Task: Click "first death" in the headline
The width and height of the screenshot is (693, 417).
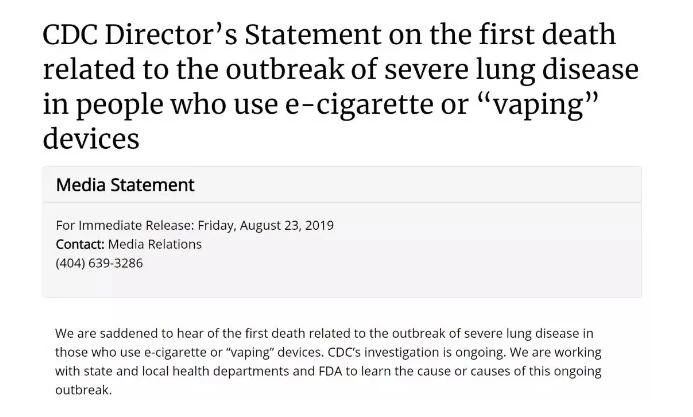Action: (547, 35)
